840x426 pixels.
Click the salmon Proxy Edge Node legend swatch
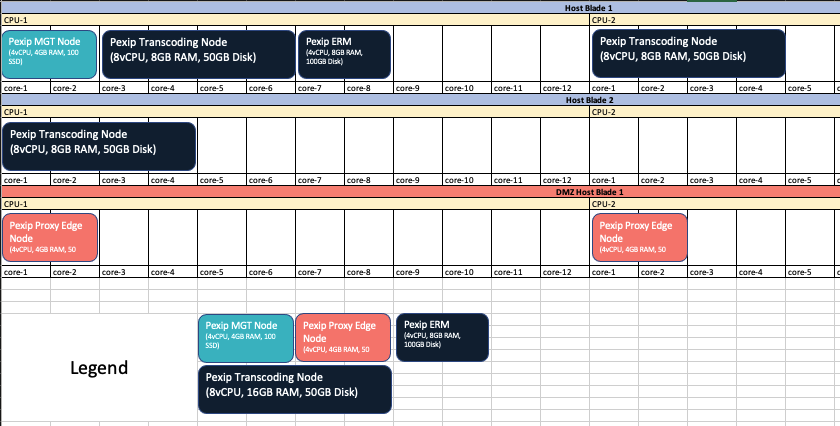click(343, 338)
